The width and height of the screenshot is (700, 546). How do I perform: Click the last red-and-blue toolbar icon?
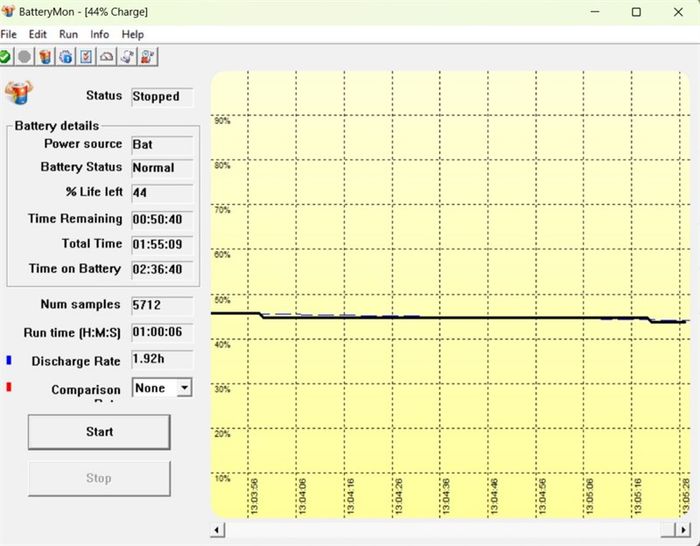pyautogui.click(x=148, y=57)
